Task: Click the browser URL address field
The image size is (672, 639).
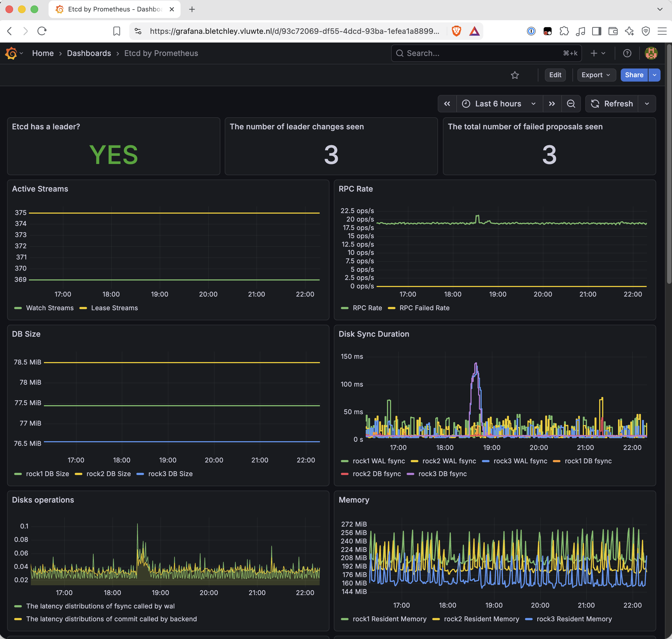Action: [295, 31]
